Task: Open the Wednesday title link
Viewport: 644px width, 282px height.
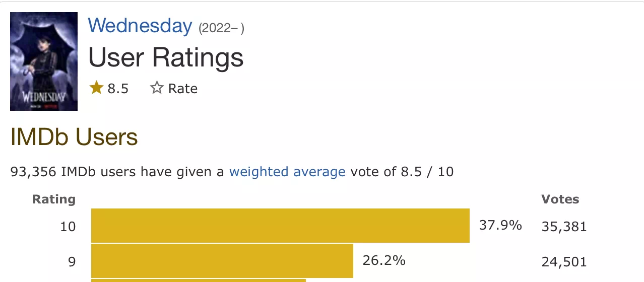Action: (140, 25)
